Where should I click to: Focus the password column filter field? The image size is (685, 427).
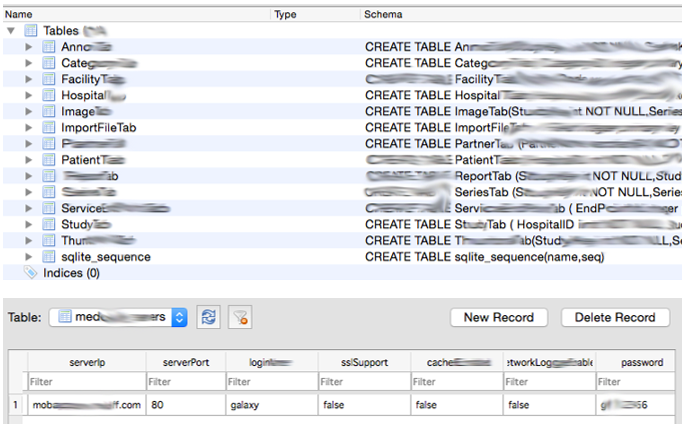coord(639,382)
